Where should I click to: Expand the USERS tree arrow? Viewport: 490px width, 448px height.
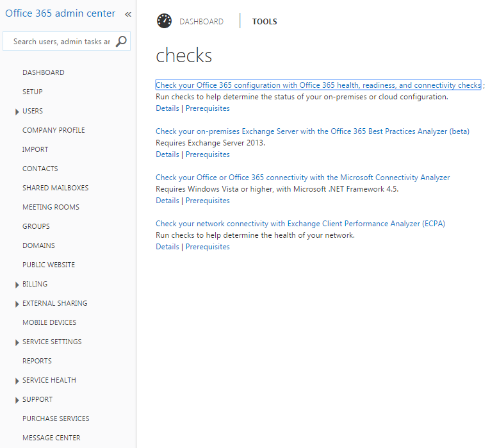click(17, 112)
